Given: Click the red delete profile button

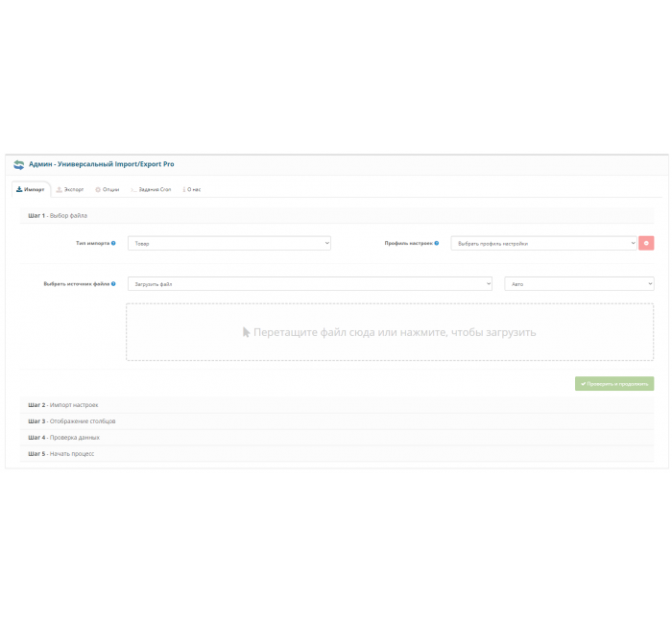Looking at the screenshot, I should click(x=646, y=243).
